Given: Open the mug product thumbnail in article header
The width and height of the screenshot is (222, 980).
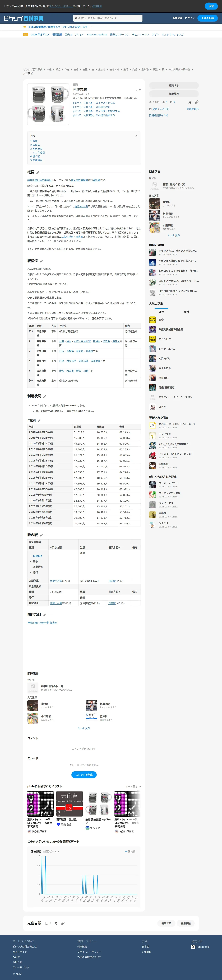Looking at the screenshot, I should (48, 104).
